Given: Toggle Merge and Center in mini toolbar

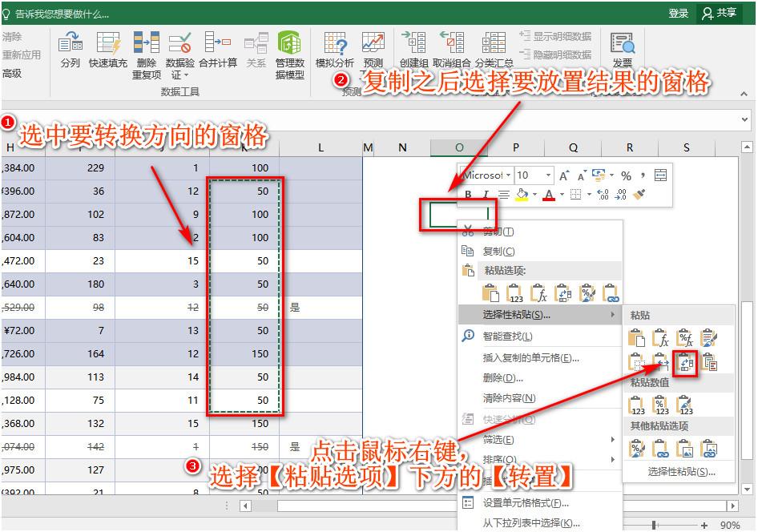Looking at the screenshot, I should coord(660,175).
